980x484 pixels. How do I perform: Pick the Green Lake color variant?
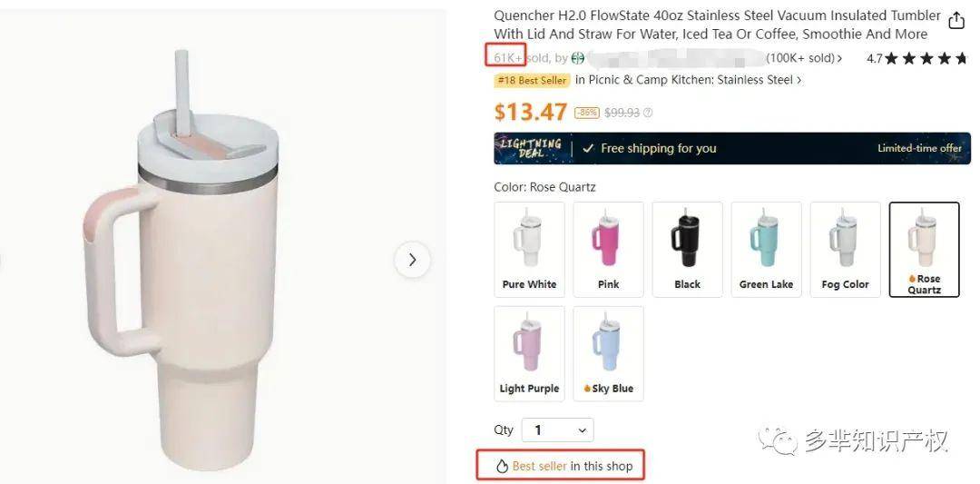click(766, 249)
